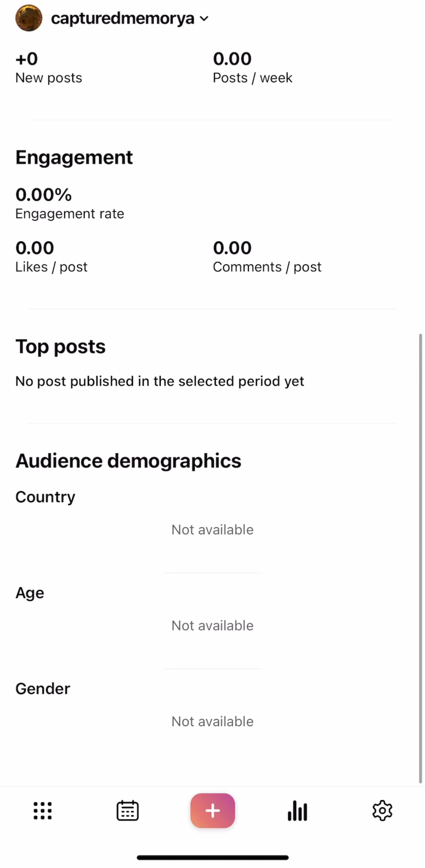The height and width of the screenshot is (868, 425).
Task: Tap the Posts / week stat
Action: point(253,68)
